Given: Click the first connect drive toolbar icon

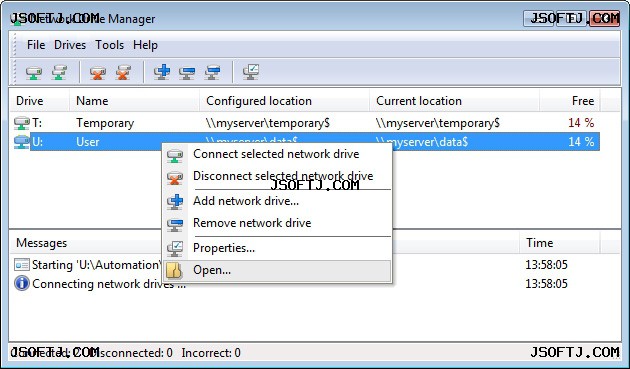Looking at the screenshot, I should (33, 73).
